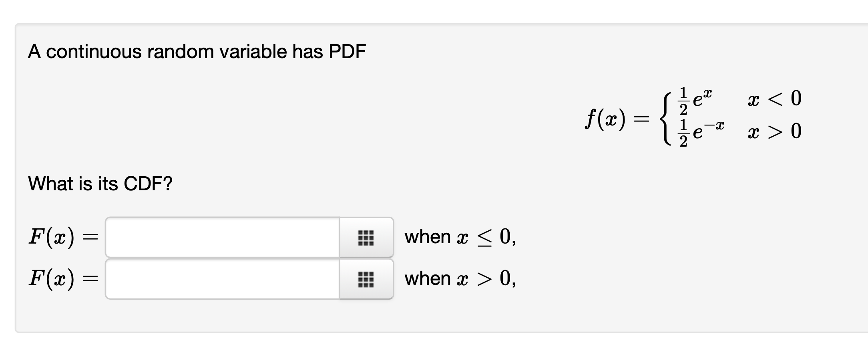Click inside the answer box for when x ≤ 0
The image size is (868, 359).
coord(220,237)
